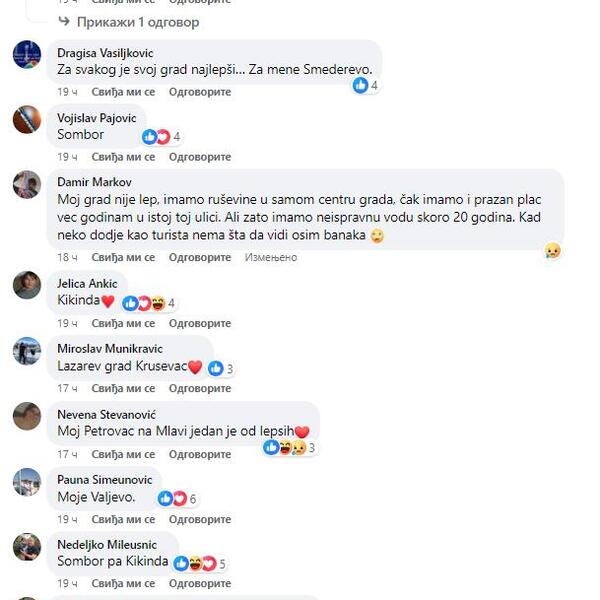The width and height of the screenshot is (600, 600).
Task: Open Miroslav Munikravic's avatar
Action: [27, 351]
